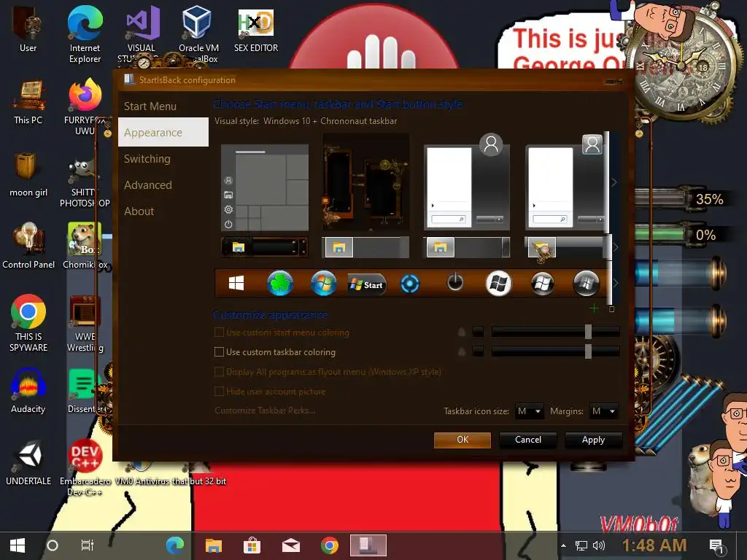Adjust the taskbar coloring opacity slider

point(555,351)
